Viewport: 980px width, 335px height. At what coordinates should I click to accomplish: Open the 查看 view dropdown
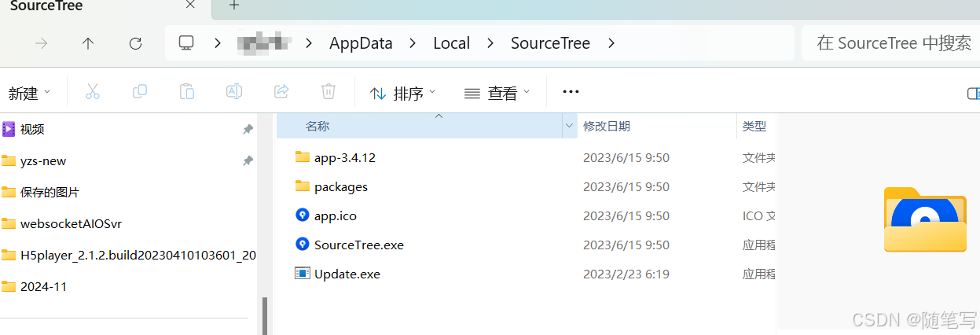(x=497, y=93)
